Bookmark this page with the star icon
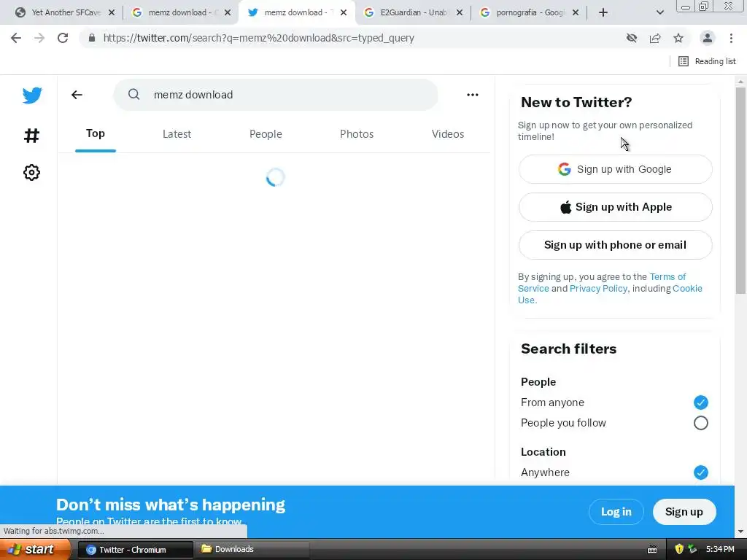This screenshot has height=560, width=747. coord(678,38)
